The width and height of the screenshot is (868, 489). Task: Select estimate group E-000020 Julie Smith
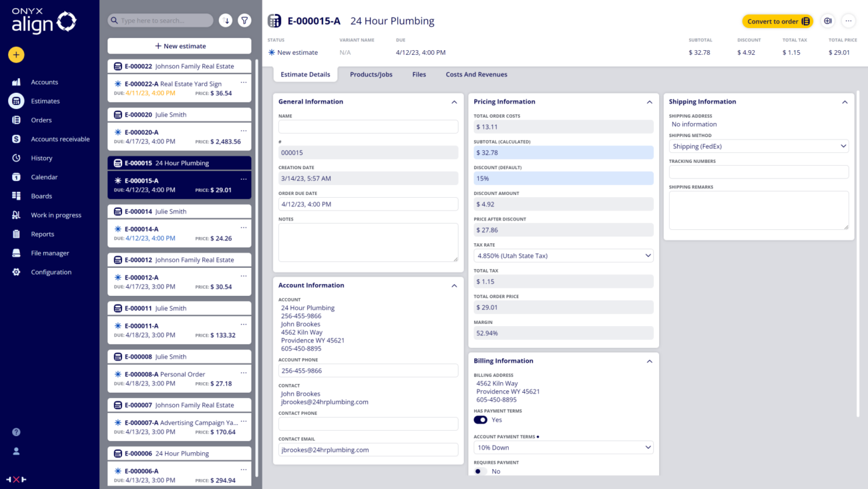[x=180, y=115]
